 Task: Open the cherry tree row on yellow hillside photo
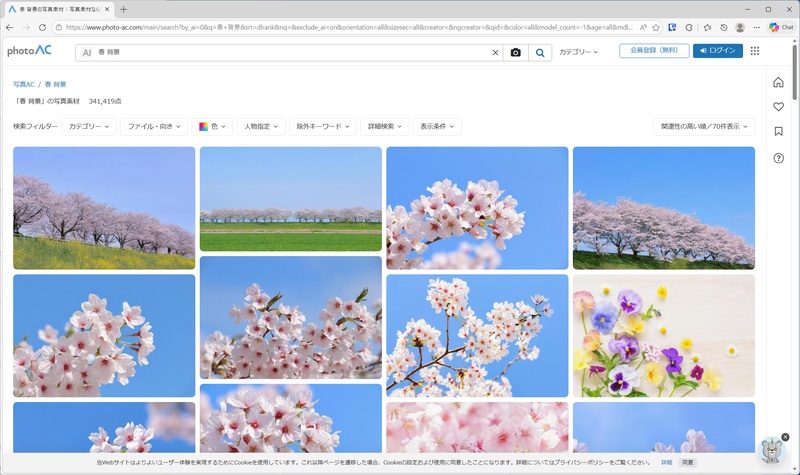click(104, 208)
